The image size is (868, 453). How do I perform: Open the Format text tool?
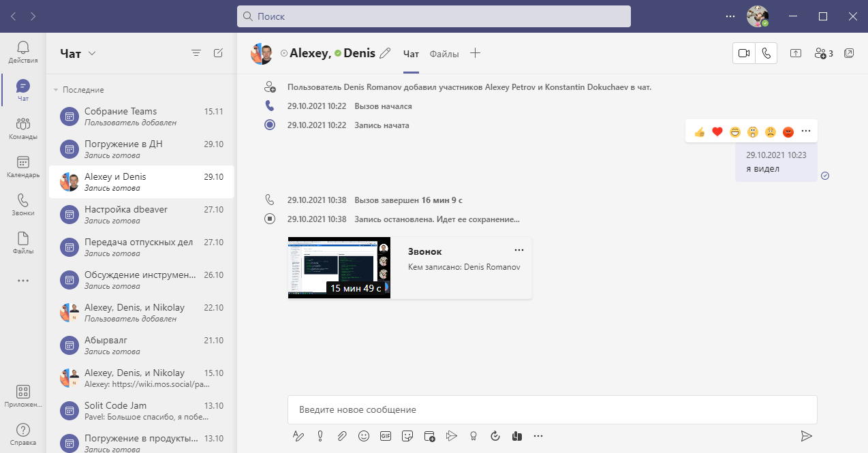[297, 436]
